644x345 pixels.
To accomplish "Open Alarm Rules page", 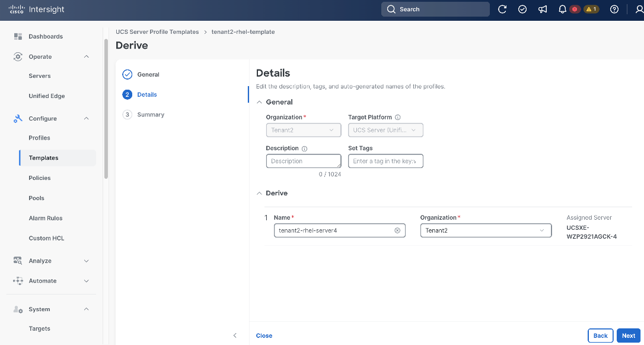I will pos(46,219).
